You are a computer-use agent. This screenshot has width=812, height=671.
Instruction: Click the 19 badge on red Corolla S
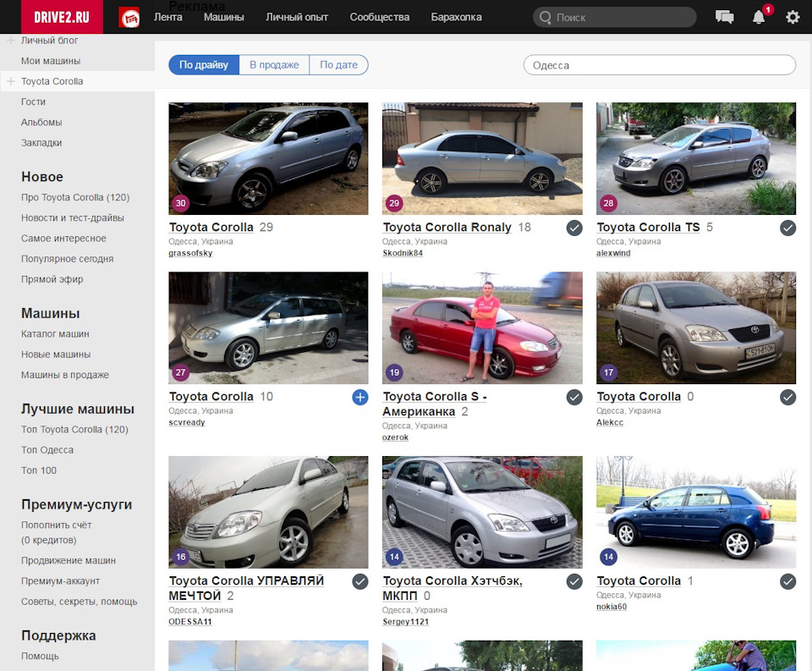pyautogui.click(x=394, y=372)
